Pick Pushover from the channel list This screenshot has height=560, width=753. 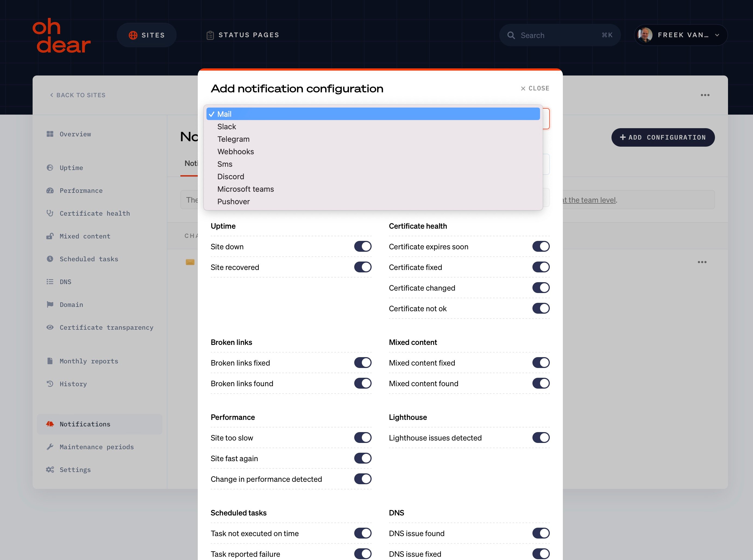point(373,202)
